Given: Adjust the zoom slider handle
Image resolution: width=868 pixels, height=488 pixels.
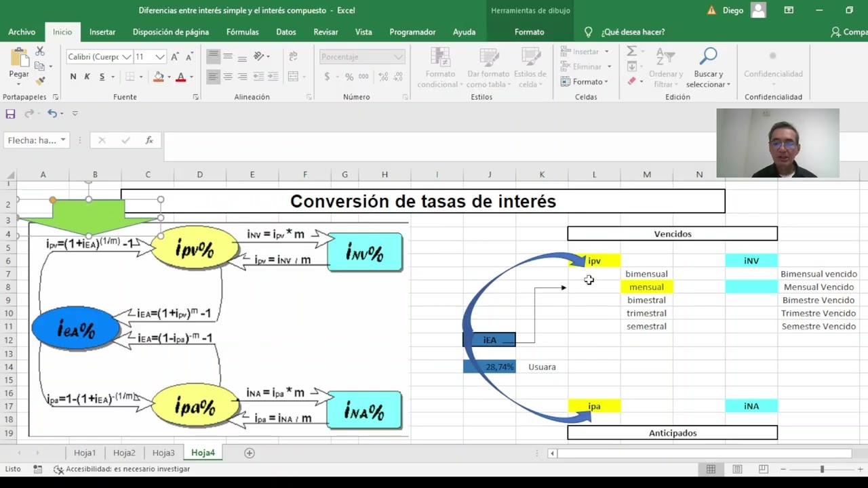Looking at the screenshot, I should [x=822, y=469].
